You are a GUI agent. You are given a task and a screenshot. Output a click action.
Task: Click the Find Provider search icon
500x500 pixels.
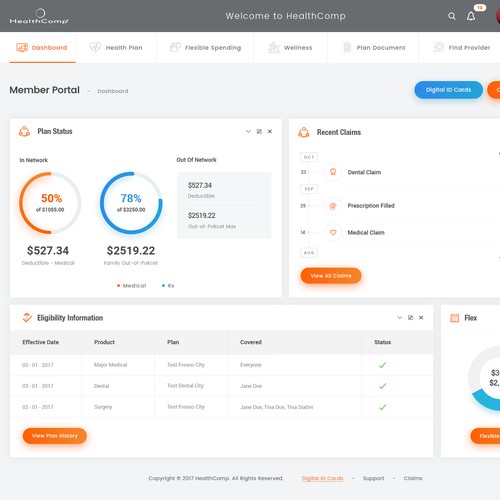pyautogui.click(x=438, y=47)
